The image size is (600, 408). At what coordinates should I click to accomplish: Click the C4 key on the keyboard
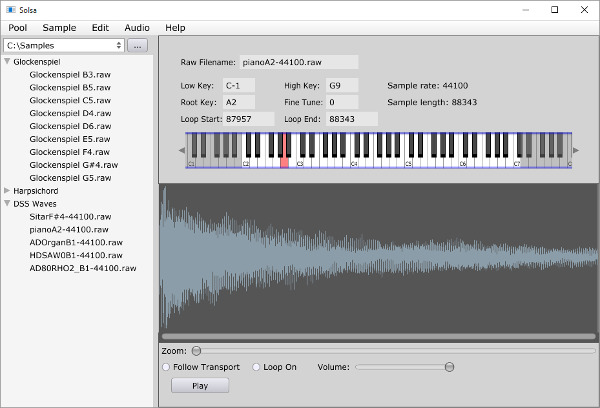coord(354,163)
